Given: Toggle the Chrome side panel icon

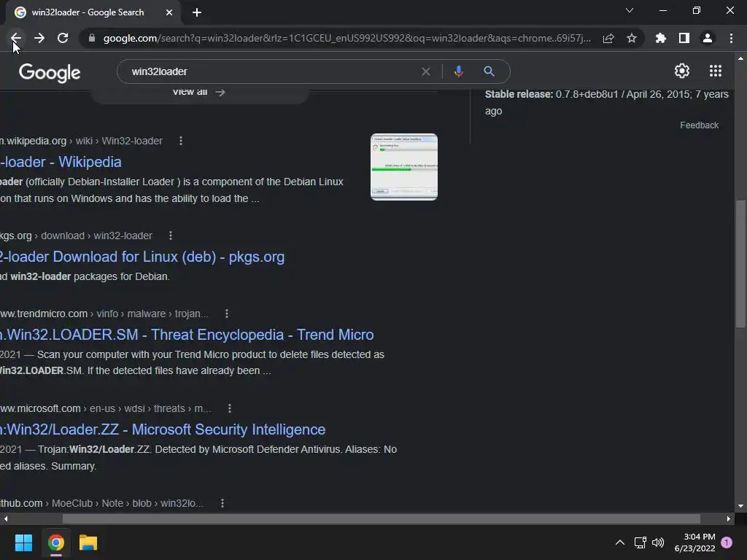Looking at the screenshot, I should coord(684,38).
